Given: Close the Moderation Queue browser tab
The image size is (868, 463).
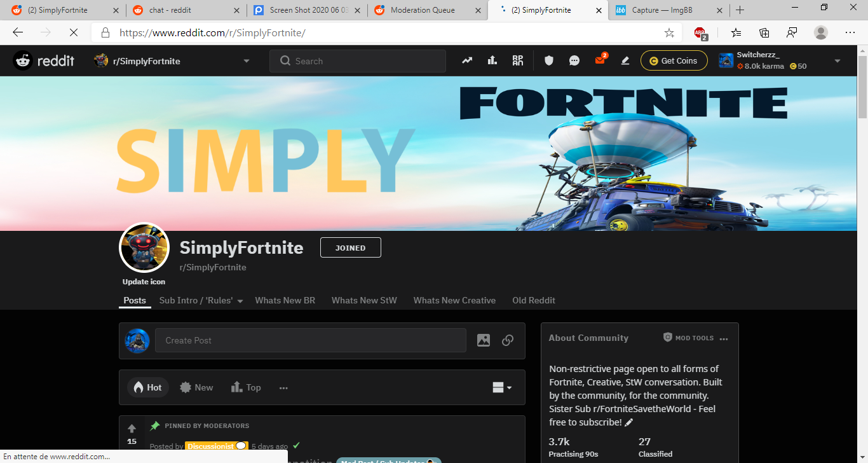Looking at the screenshot, I should coord(478,10).
